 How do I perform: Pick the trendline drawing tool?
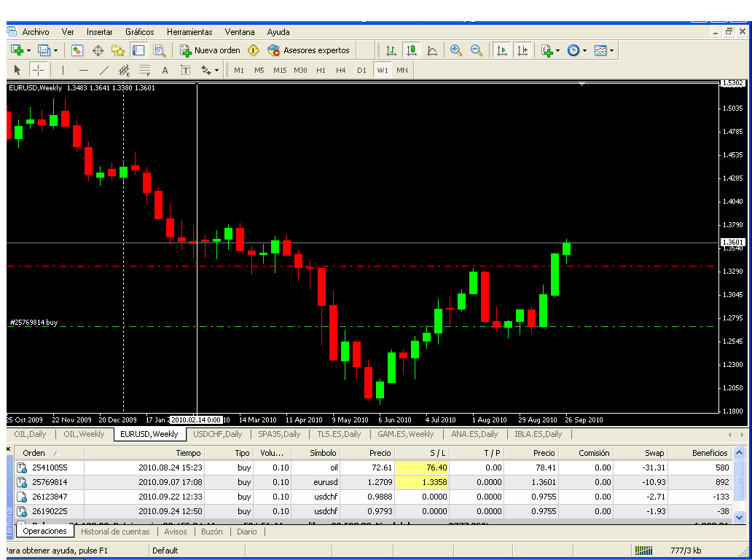(x=103, y=70)
